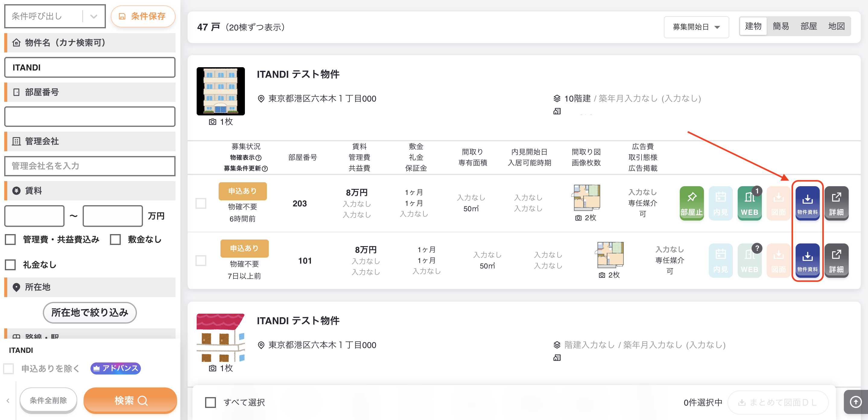The width and height of the screenshot is (868, 420).
Task: Click camera icon under room 203 floor plan
Action: tap(578, 218)
